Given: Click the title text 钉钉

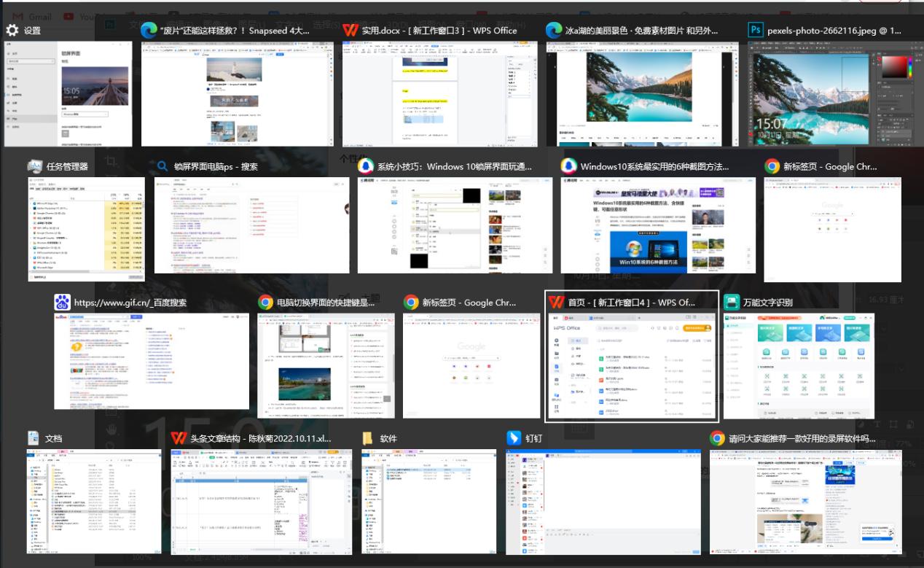Looking at the screenshot, I should [x=534, y=438].
